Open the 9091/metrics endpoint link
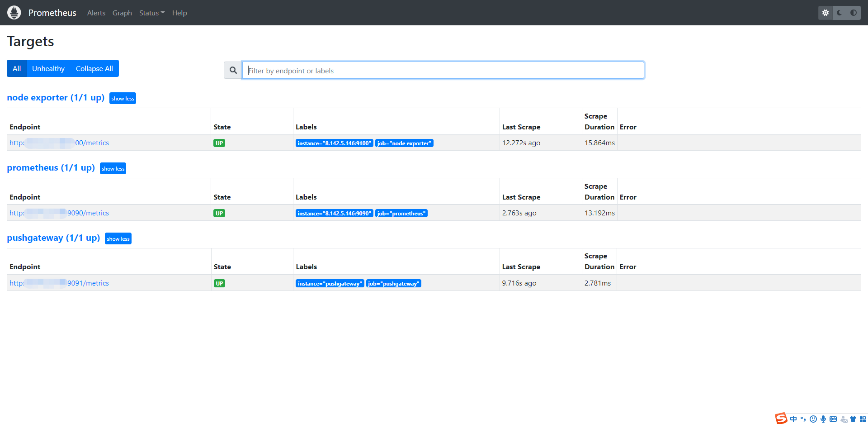 click(59, 283)
